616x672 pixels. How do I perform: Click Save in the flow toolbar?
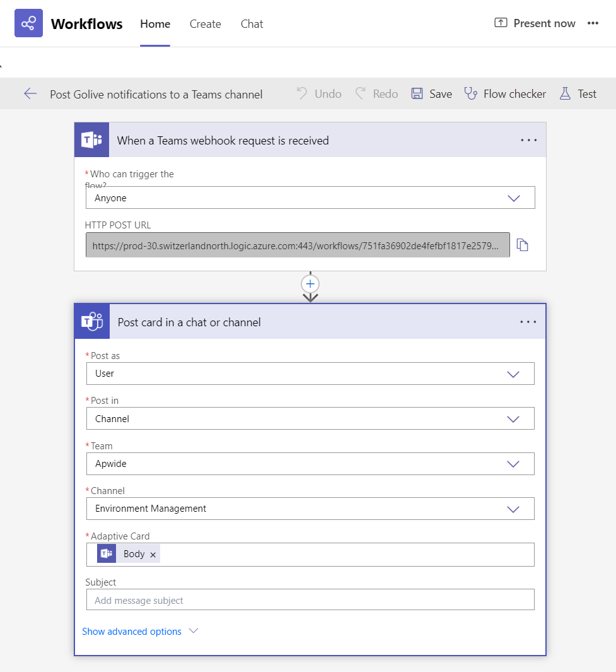coord(432,94)
